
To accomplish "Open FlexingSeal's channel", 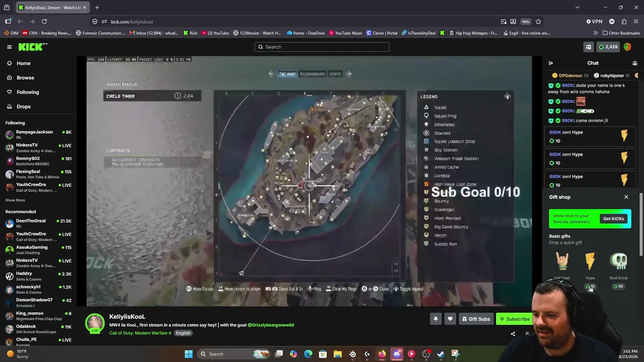I will 38,174.
